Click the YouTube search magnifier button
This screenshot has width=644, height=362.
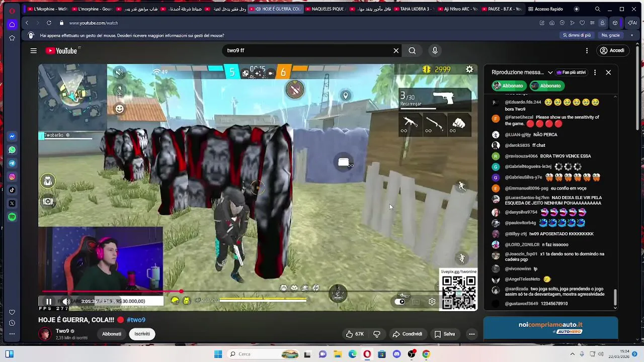[x=412, y=51]
